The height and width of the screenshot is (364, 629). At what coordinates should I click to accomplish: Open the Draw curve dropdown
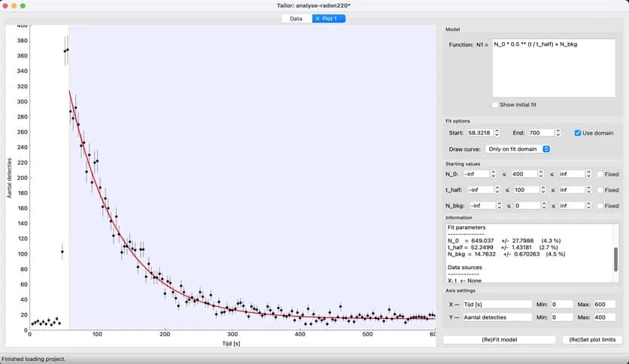click(518, 149)
